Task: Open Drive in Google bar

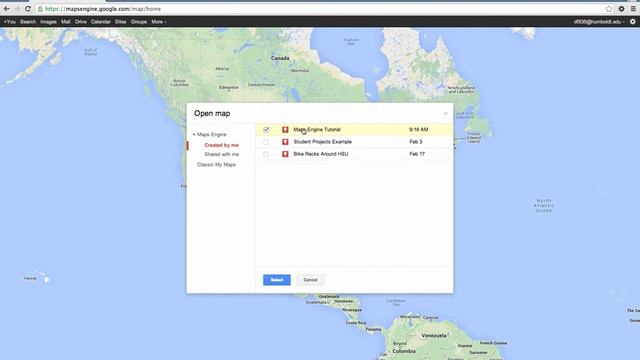Action: [80, 22]
